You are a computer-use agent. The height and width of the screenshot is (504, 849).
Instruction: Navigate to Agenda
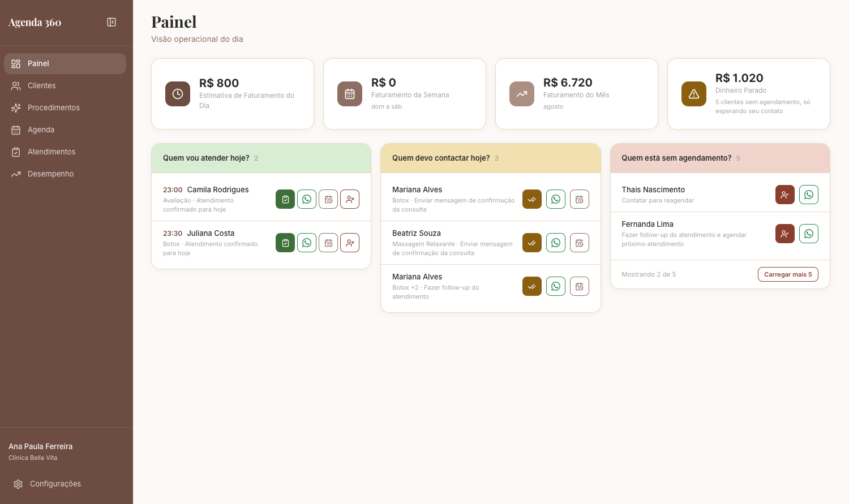[x=65, y=130]
